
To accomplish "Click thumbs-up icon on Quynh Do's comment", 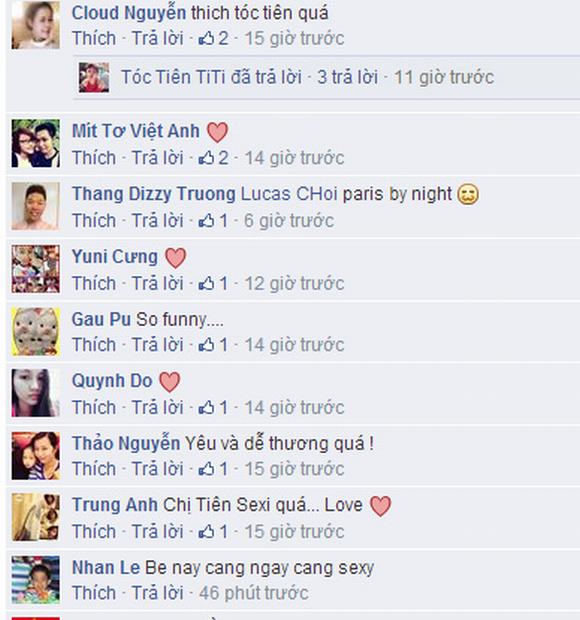I will point(206,408).
